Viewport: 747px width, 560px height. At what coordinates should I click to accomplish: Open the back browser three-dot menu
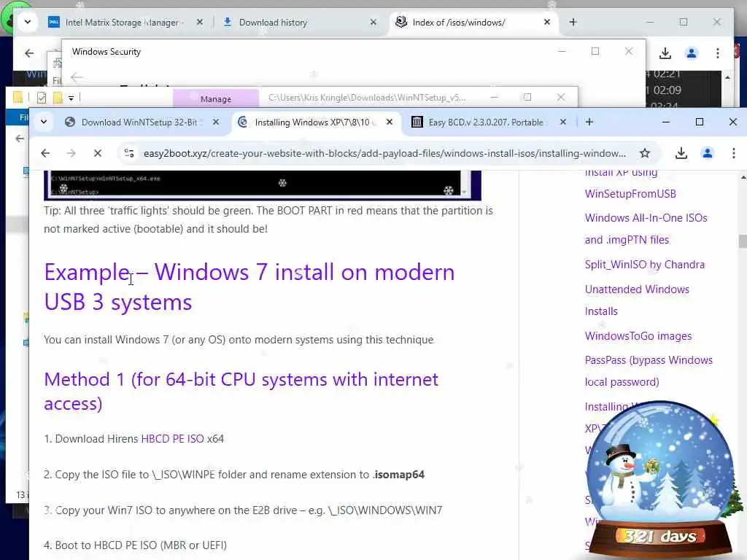[718, 53]
